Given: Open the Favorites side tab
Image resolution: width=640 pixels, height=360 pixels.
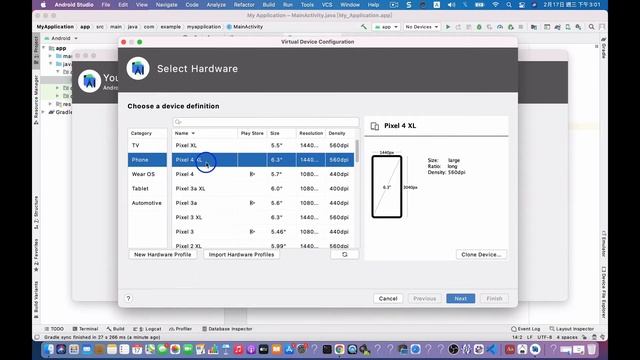Looking at the screenshot, I should pos(36,255).
